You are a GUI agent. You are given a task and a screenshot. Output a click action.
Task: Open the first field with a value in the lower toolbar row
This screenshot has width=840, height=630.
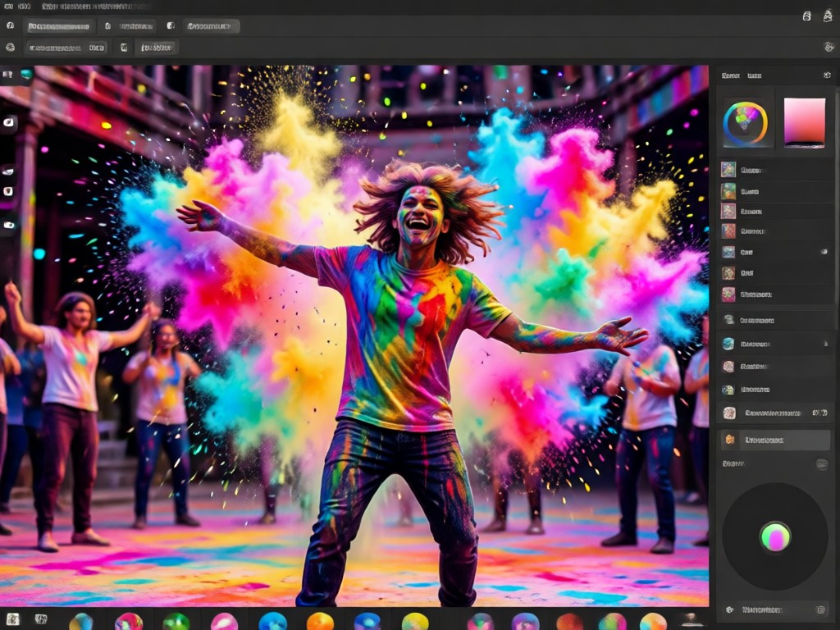(67, 48)
